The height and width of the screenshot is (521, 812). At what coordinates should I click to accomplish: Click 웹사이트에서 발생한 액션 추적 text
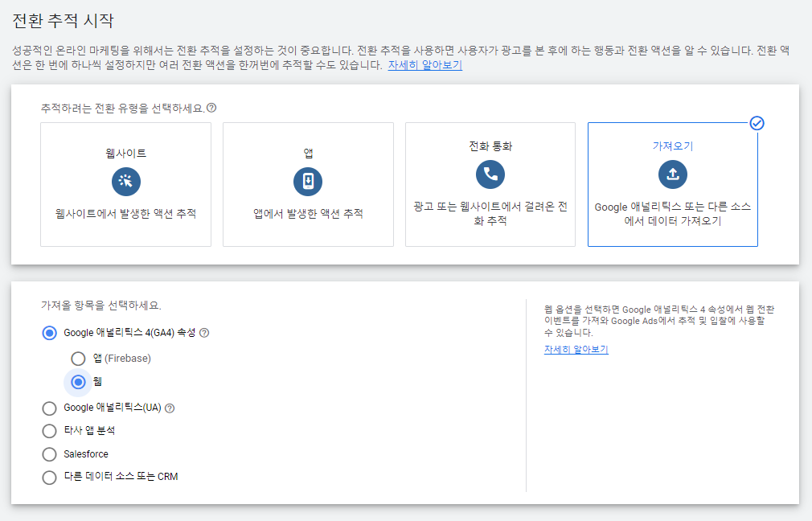126,213
